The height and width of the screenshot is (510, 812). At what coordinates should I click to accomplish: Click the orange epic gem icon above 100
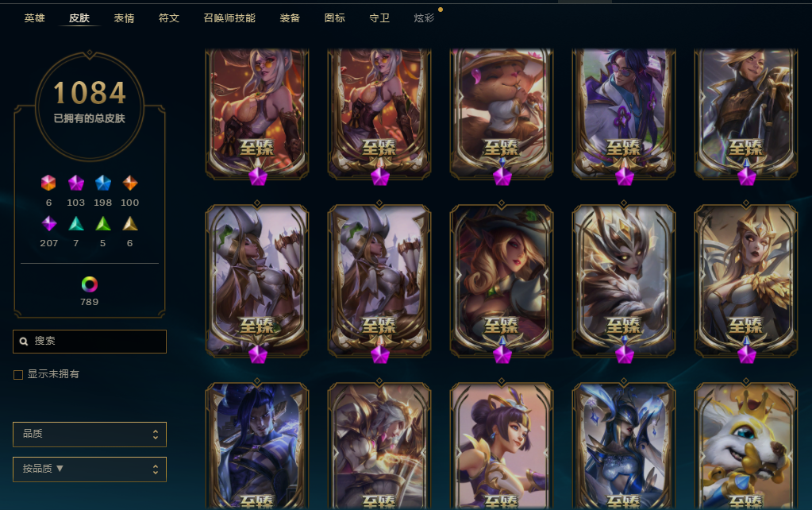click(x=129, y=183)
